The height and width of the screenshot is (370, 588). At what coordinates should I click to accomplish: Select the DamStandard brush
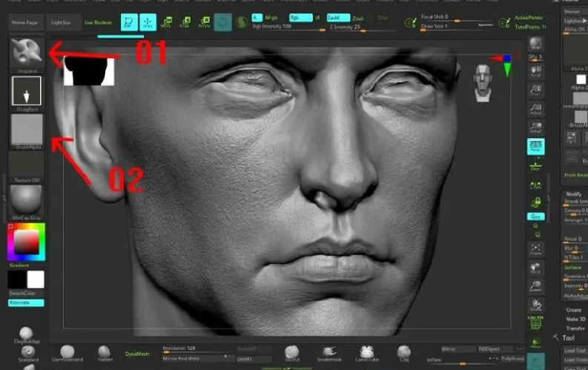[x=67, y=354]
